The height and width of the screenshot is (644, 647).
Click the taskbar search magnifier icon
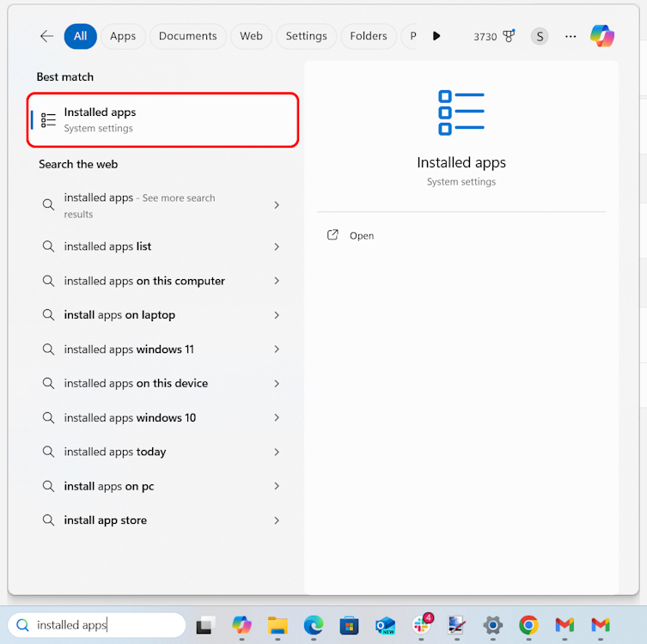(x=22, y=625)
